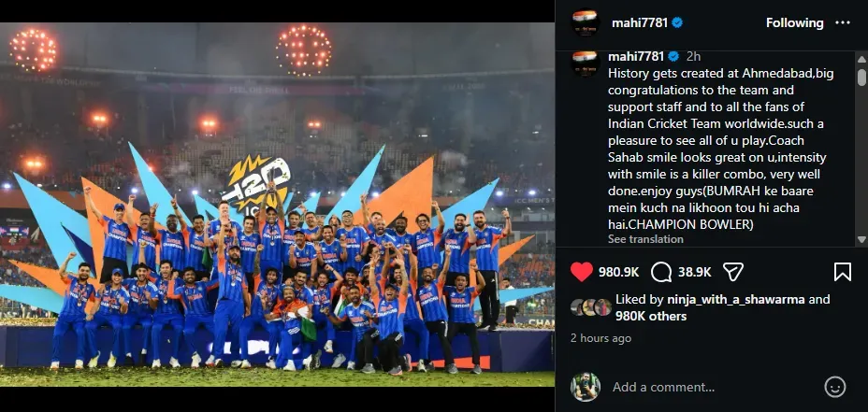Click your avatar beside the comment box

(586, 387)
